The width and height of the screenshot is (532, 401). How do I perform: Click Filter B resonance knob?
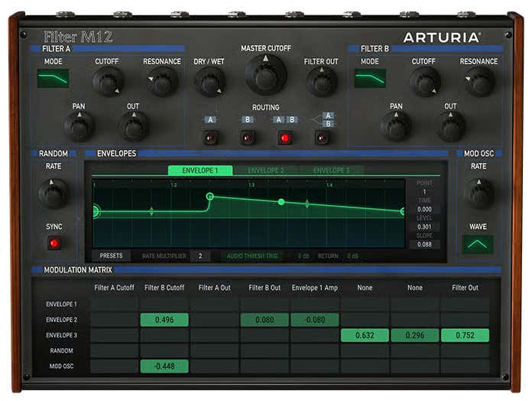click(x=479, y=82)
